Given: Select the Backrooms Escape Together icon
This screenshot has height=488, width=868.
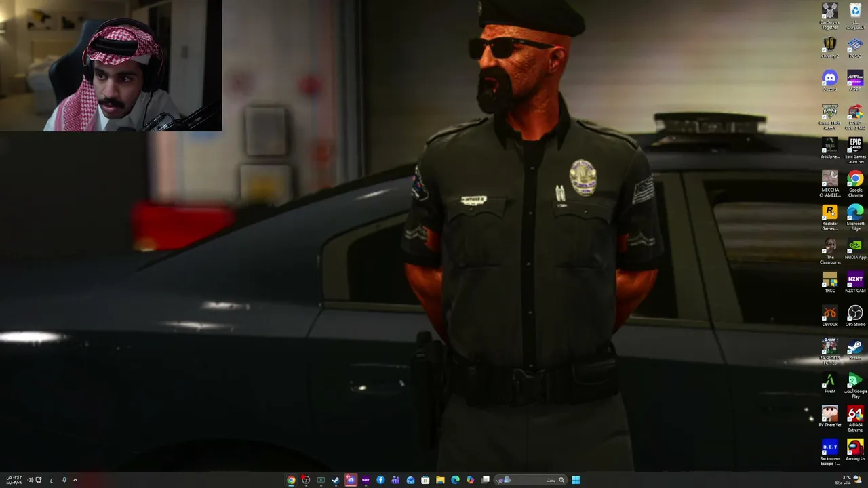Looking at the screenshot, I should pyautogui.click(x=830, y=453).
